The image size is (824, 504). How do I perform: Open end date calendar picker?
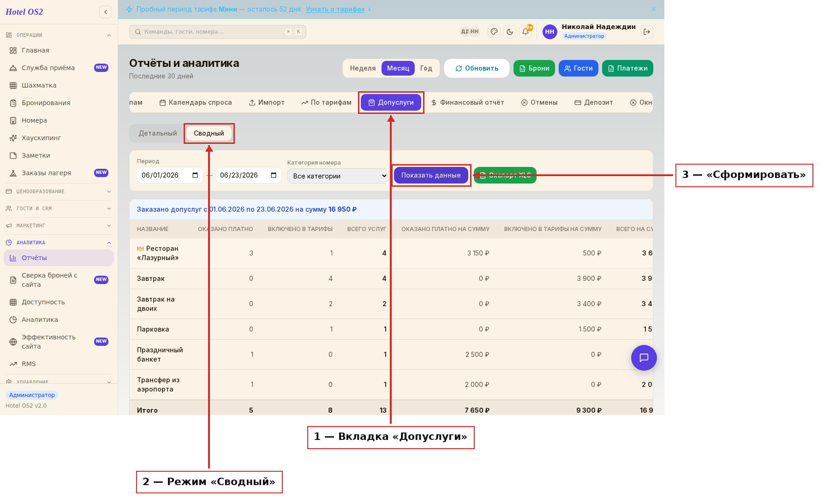tap(274, 175)
